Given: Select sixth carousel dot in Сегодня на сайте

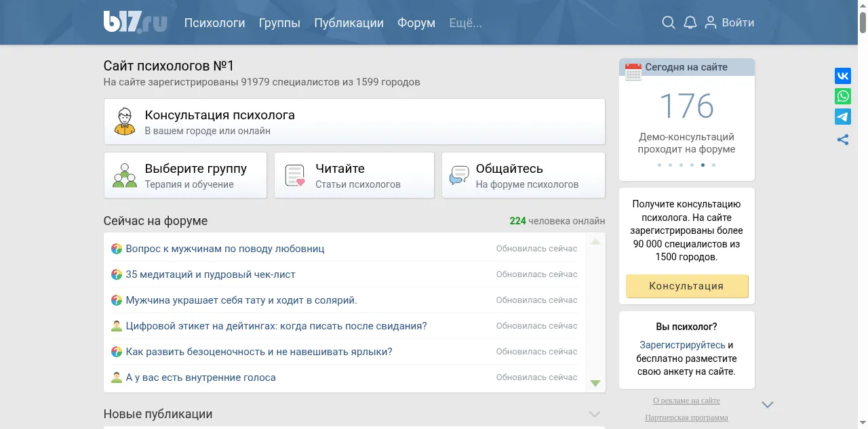Looking at the screenshot, I should [713, 165].
